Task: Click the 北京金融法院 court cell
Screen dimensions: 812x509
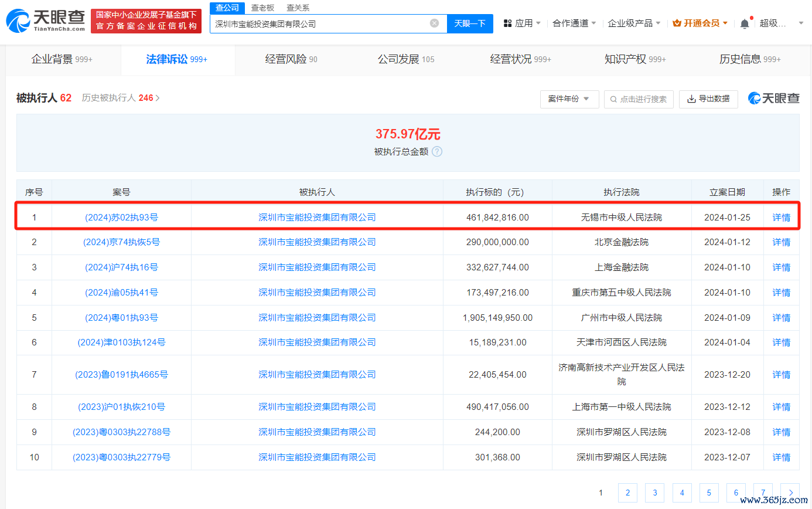Action: 622,242
